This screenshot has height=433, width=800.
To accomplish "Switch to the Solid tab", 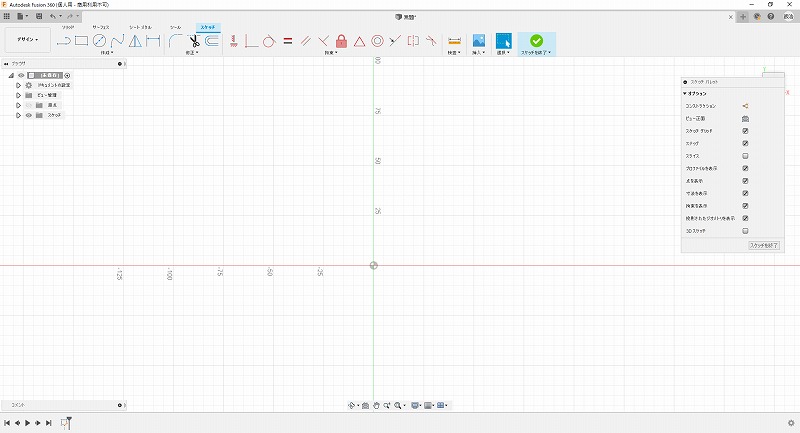I will pos(68,27).
